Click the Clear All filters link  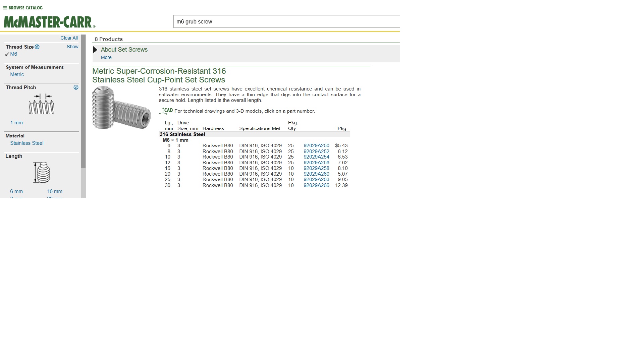click(x=69, y=38)
